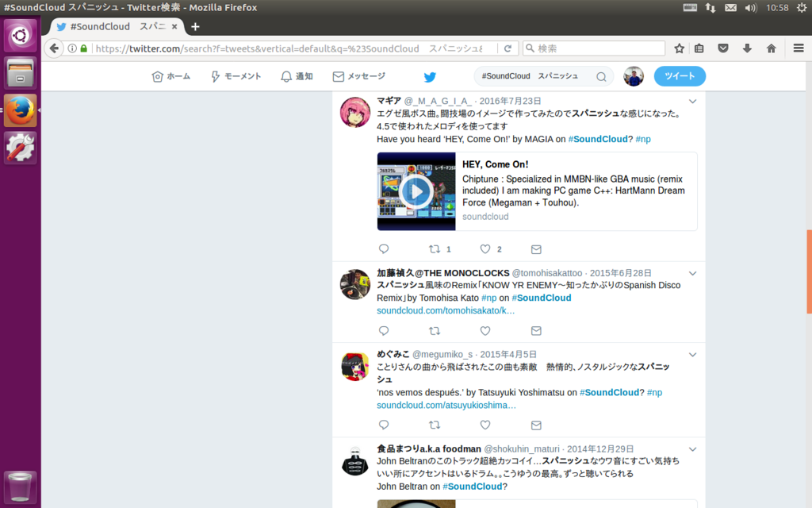Retweet 加藤禎久 tweet

pyautogui.click(x=434, y=331)
